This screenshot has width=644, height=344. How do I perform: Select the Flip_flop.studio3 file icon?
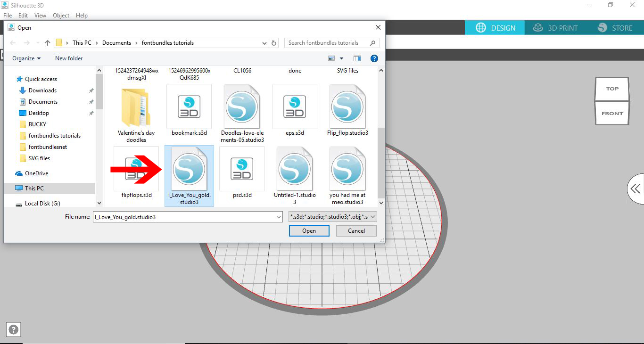[347, 106]
